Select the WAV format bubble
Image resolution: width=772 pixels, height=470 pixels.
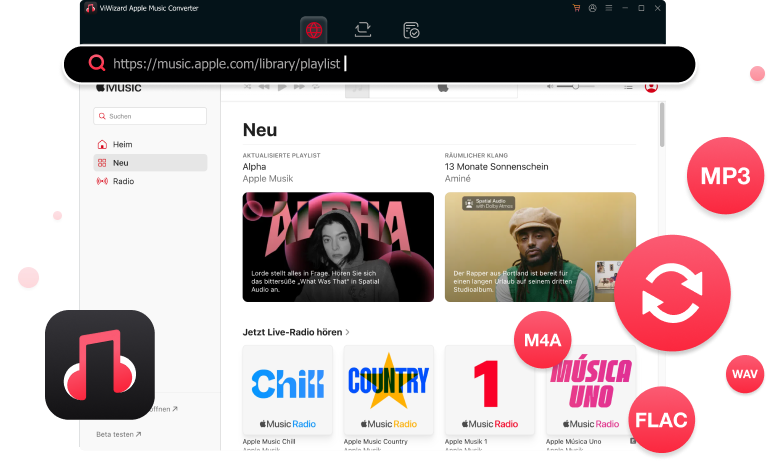[x=744, y=374]
